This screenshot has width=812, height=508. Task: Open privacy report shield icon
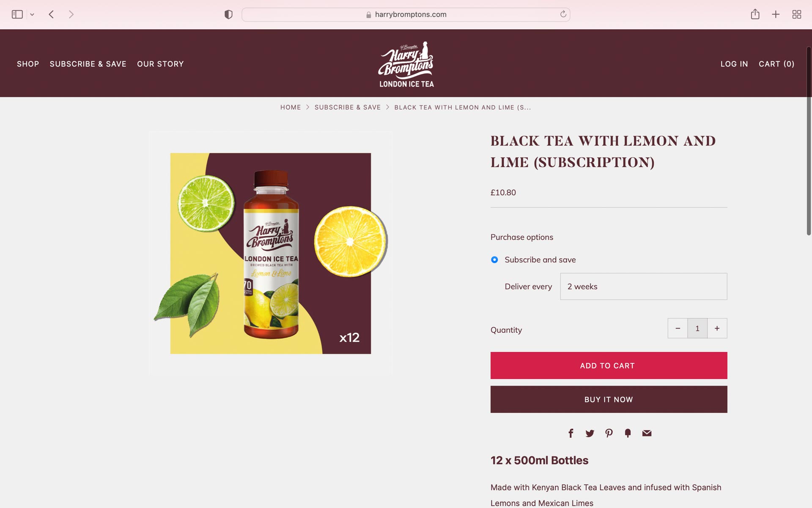tap(228, 14)
